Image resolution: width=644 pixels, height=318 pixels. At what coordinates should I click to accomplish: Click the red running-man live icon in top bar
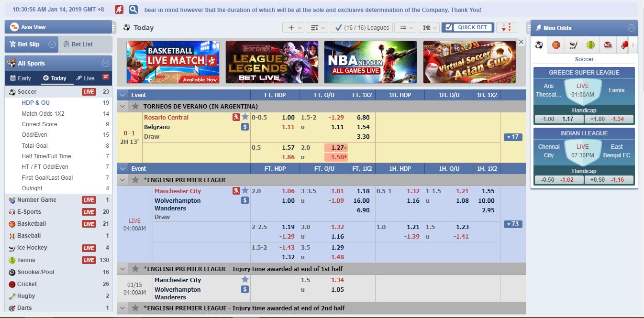119,10
